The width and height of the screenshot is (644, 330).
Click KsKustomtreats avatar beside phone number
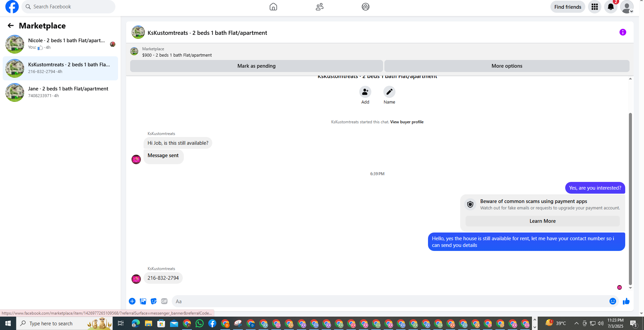point(136,279)
